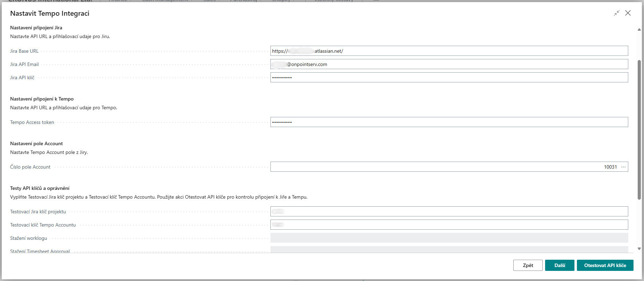Collapse the dialog using the shrink arrows icon
The image size is (644, 281).
[x=617, y=13]
